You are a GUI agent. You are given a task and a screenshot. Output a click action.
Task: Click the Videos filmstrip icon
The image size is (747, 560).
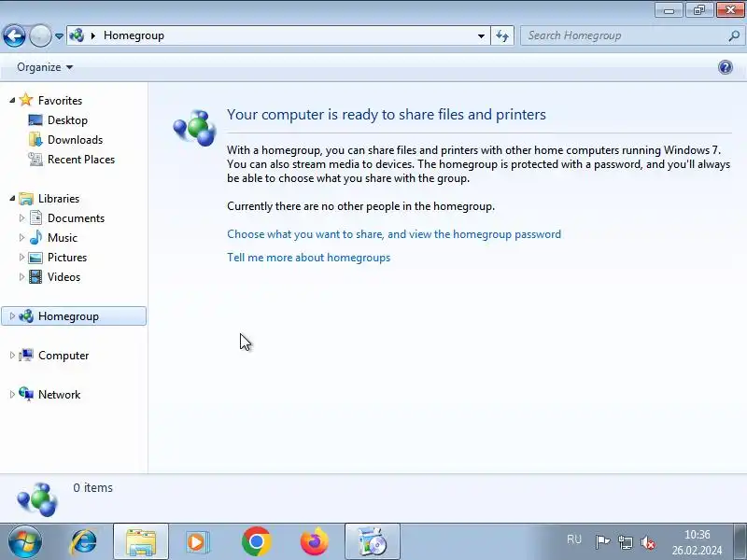click(35, 276)
